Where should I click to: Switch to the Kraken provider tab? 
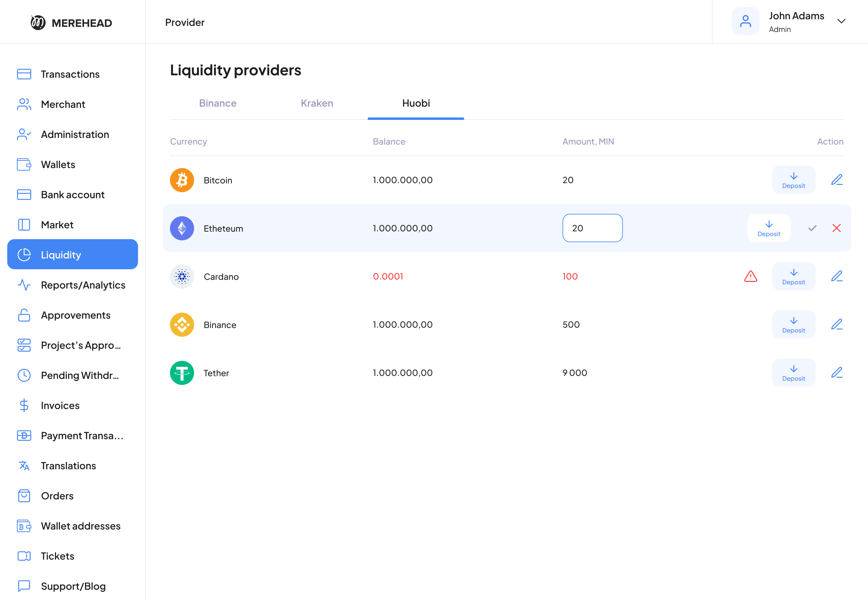click(317, 103)
